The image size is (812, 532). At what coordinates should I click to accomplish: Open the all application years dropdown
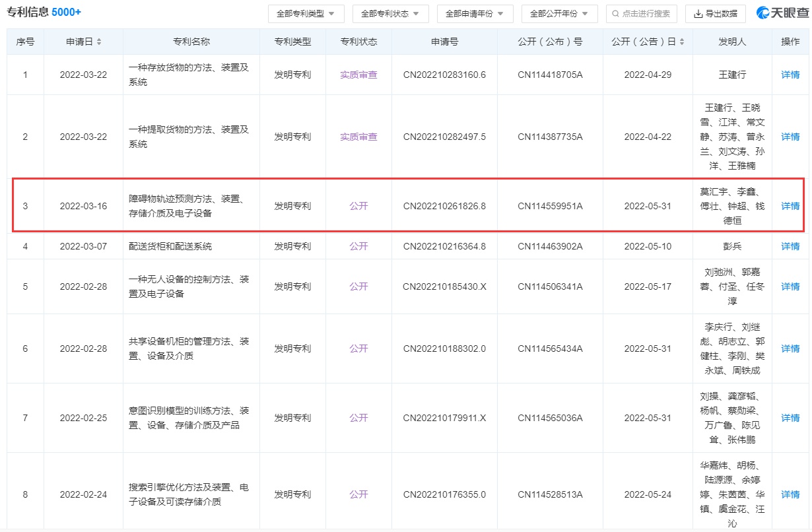click(x=475, y=14)
